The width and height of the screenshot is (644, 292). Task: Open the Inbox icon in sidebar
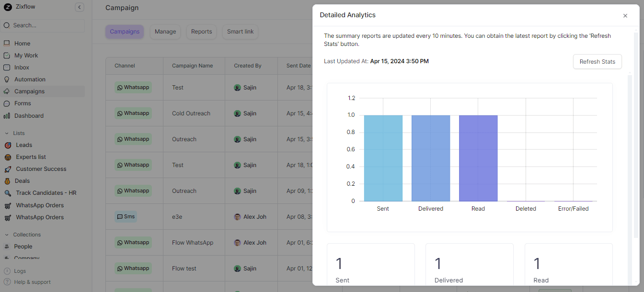pyautogui.click(x=7, y=67)
